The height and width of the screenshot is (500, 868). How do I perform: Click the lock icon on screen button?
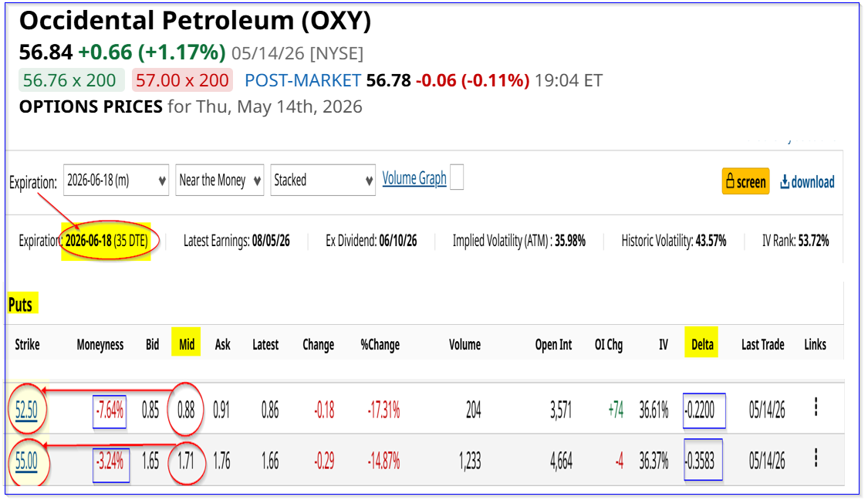coord(730,181)
